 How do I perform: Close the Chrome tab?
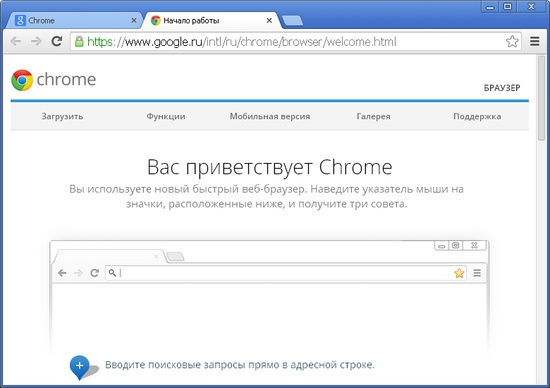coord(134,21)
